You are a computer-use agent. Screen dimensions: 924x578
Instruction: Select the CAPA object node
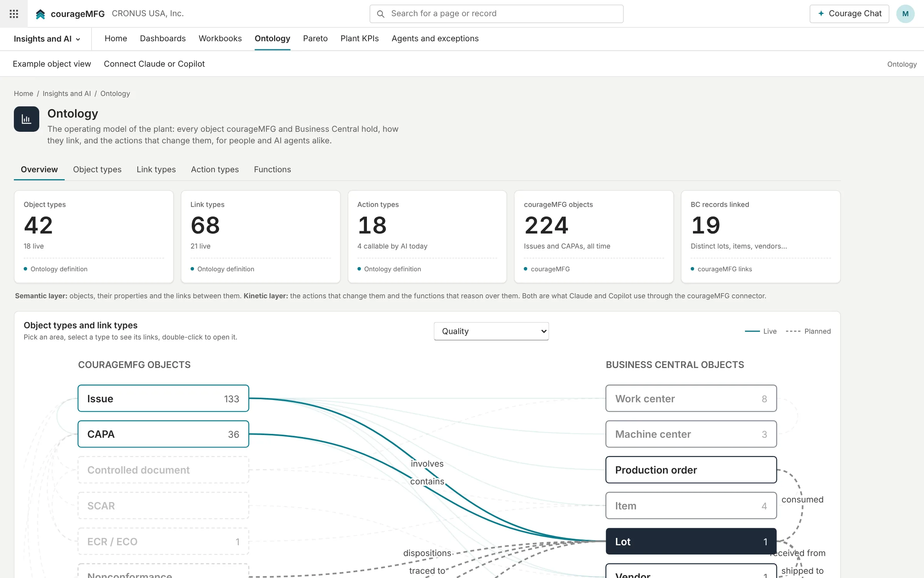pyautogui.click(x=163, y=434)
